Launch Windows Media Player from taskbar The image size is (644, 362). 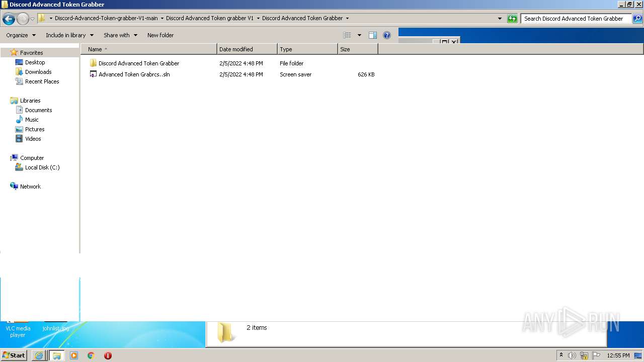click(74, 355)
